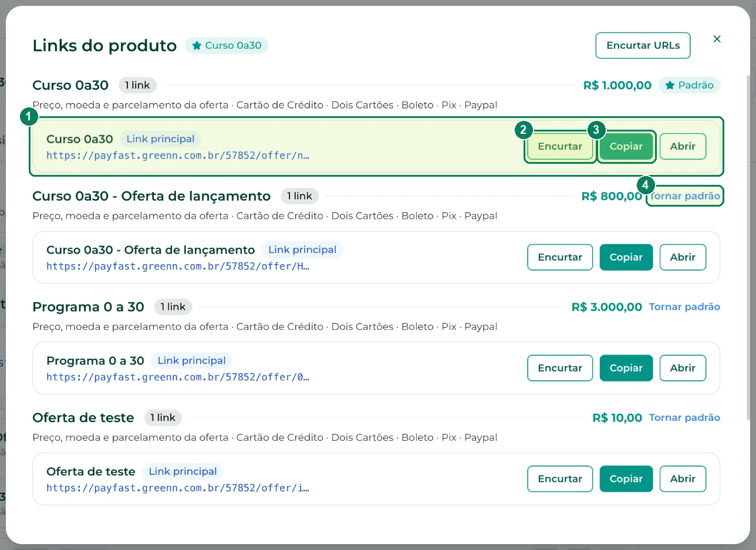Viewport: 756px width, 550px height.
Task: Click the R$ 3.000,00 price
Action: [607, 306]
